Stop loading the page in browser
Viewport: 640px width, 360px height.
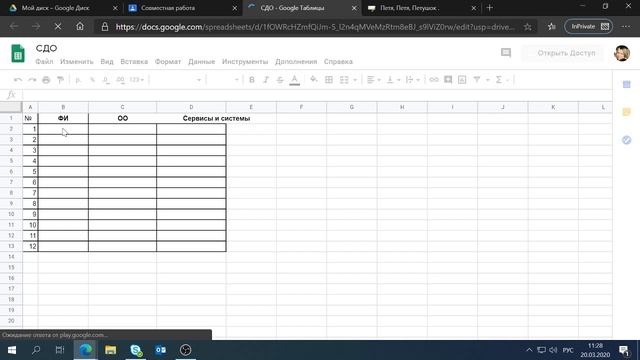pos(58,27)
